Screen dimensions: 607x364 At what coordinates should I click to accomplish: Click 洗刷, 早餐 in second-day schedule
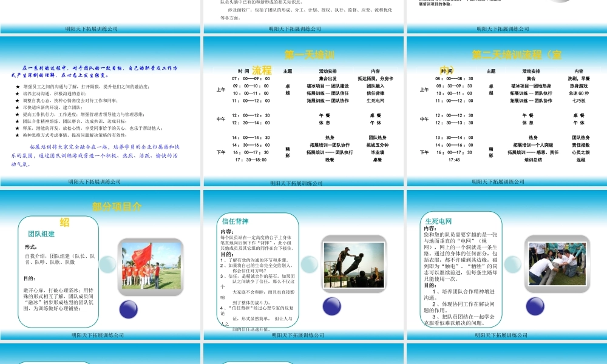point(578,78)
